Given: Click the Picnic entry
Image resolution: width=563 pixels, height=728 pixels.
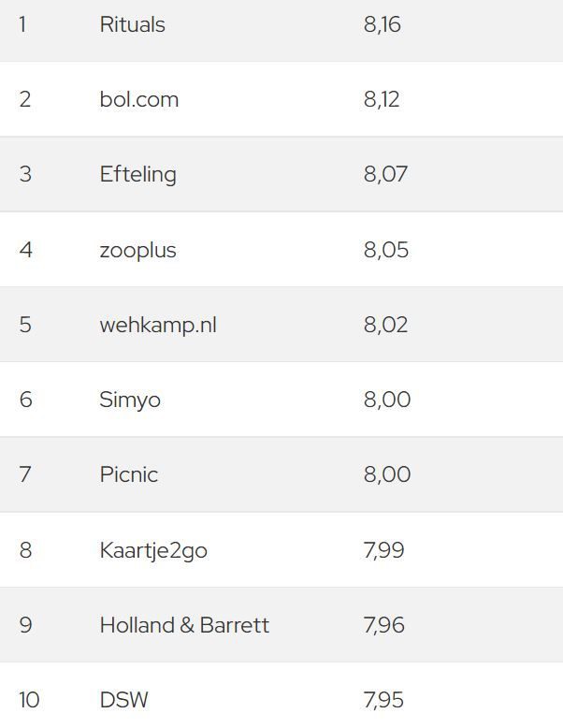Looking at the screenshot, I should pyautogui.click(x=128, y=474).
